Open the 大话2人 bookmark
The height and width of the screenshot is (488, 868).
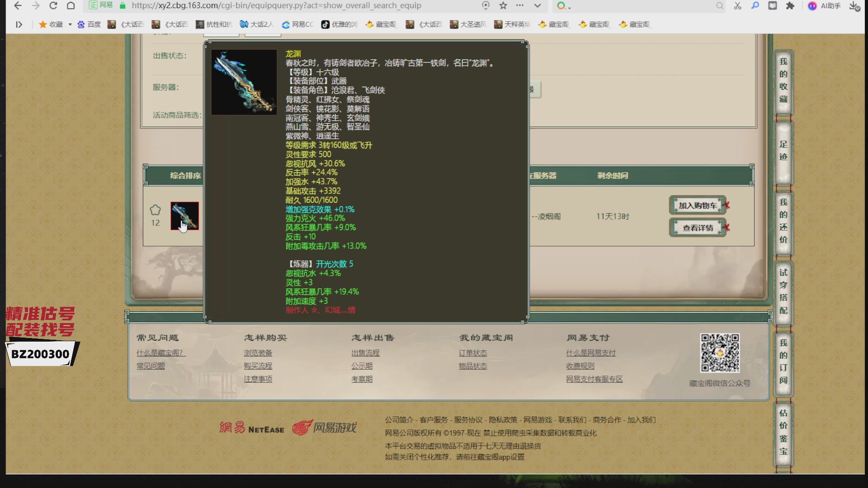click(x=257, y=24)
